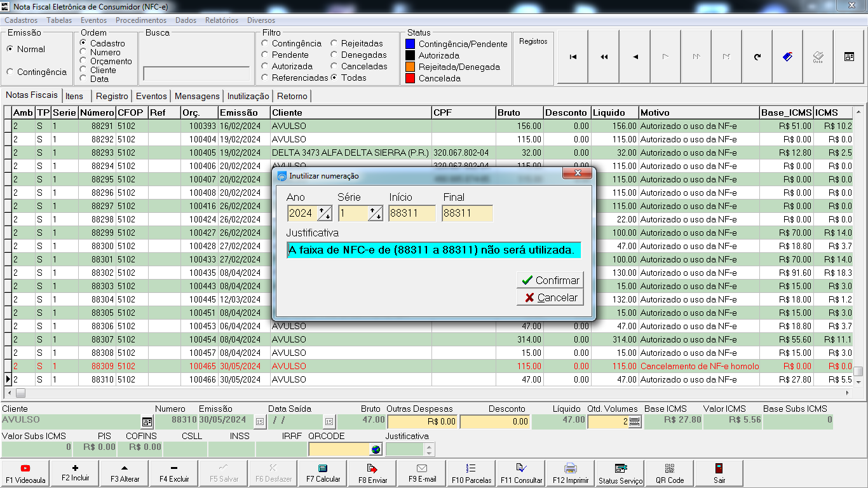Open the Emissão date calendar picker
Viewport: 868px width, 488px height.
coord(259,421)
